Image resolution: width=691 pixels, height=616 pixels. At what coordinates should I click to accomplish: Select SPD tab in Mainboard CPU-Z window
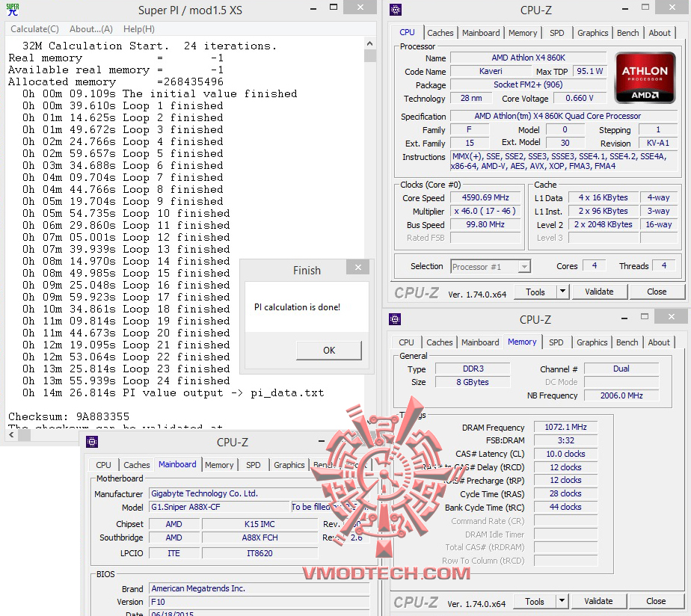pyautogui.click(x=253, y=465)
